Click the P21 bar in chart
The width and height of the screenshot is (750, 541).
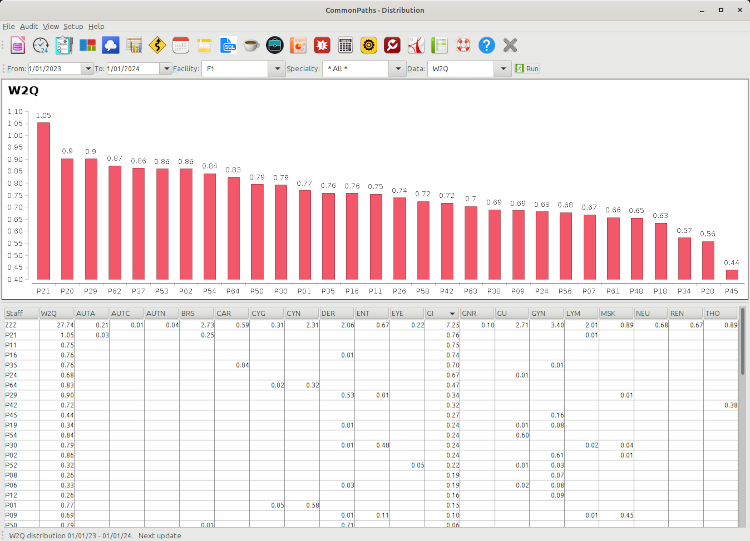point(43,200)
